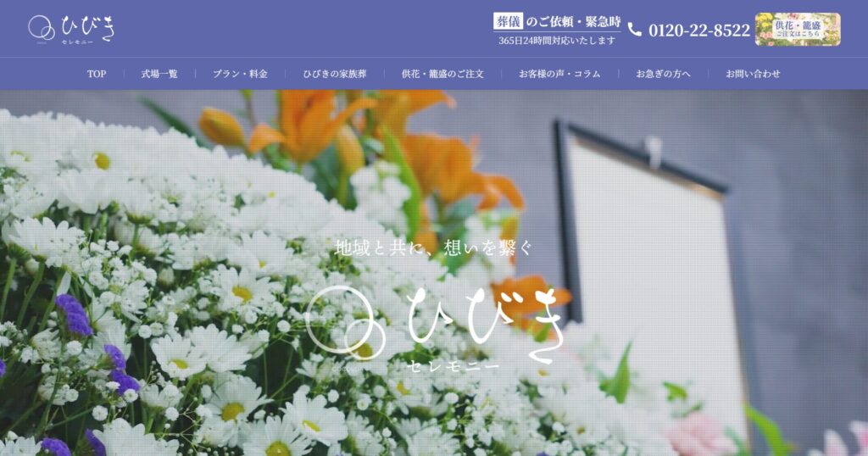Call the number 0120-22-8522
This screenshot has height=456, width=868.
pyautogui.click(x=699, y=31)
